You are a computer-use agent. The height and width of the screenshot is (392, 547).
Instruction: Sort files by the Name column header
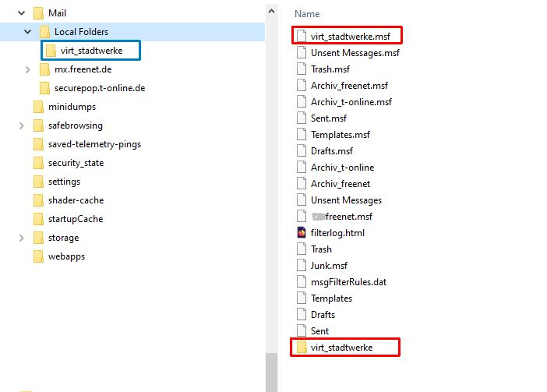point(307,14)
